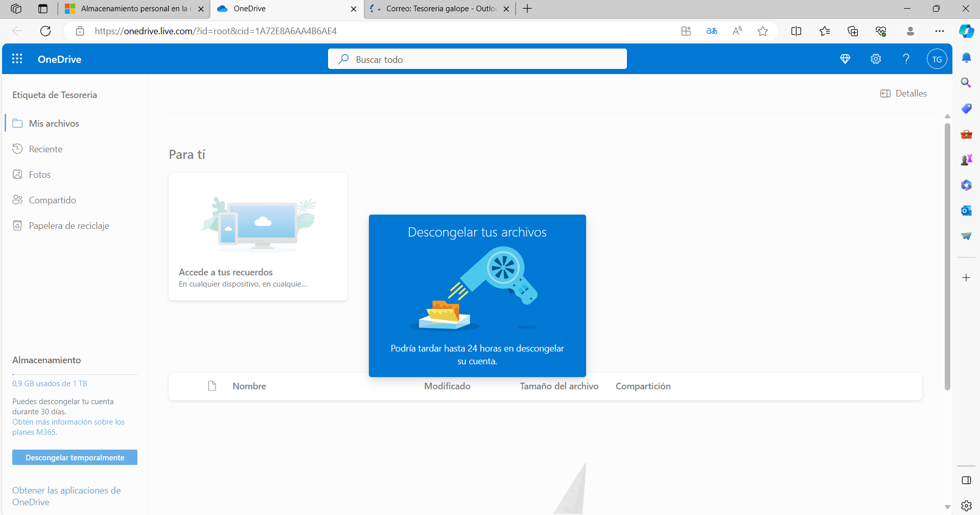This screenshot has height=515, width=980.
Task: Open sidebar notifications bell
Action: [x=966, y=58]
